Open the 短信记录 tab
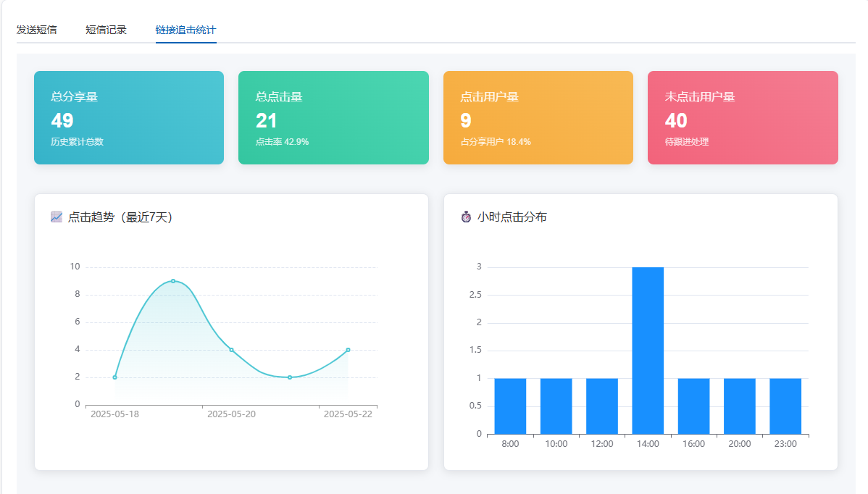The height and width of the screenshot is (494, 868). click(x=107, y=30)
